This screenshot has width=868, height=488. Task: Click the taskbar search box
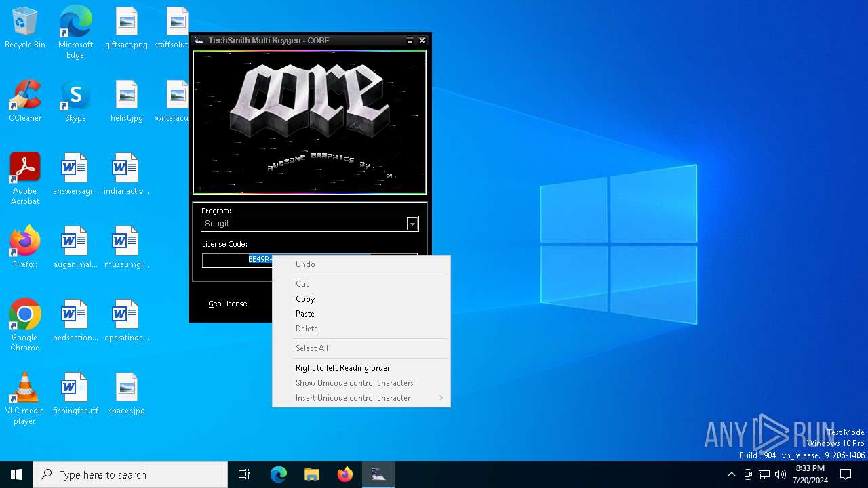pyautogui.click(x=130, y=474)
